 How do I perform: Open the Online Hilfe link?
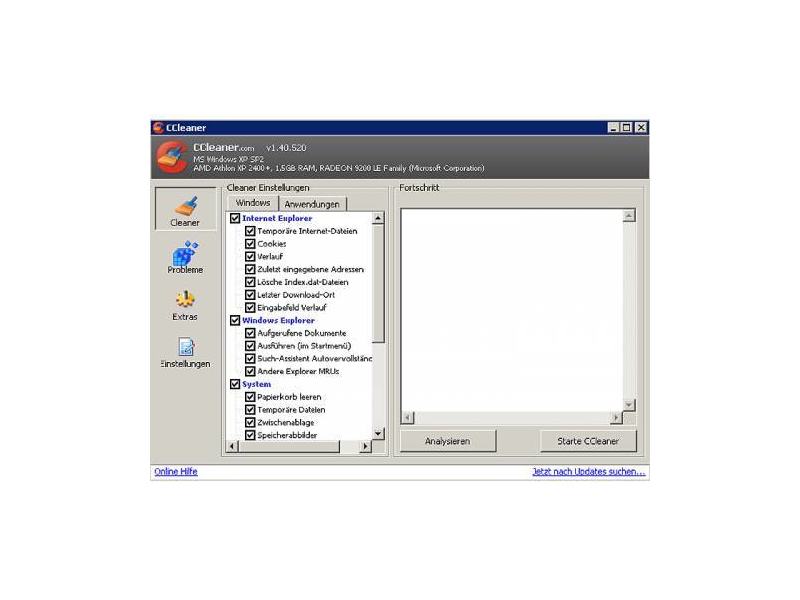(x=176, y=471)
